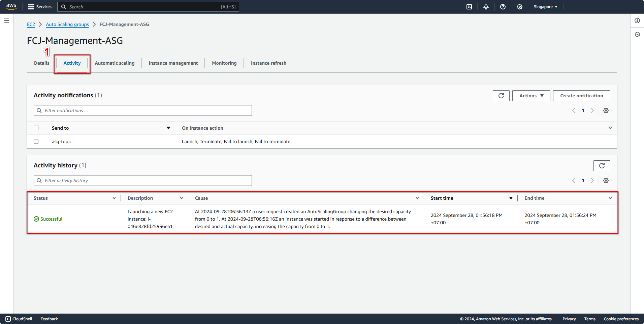Screen dimensions: 644x324
Task: Click the end time 01:56:24 PM cell
Action: pyautogui.click(x=560, y=219)
